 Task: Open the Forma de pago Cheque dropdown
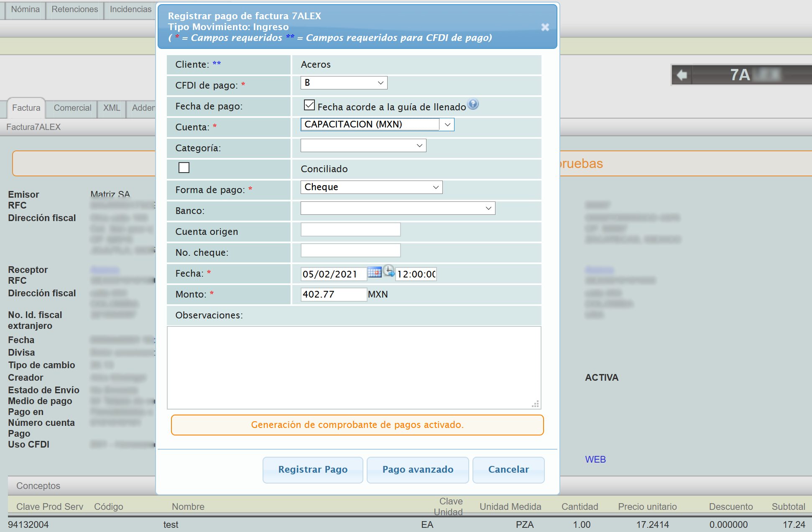pyautogui.click(x=371, y=187)
